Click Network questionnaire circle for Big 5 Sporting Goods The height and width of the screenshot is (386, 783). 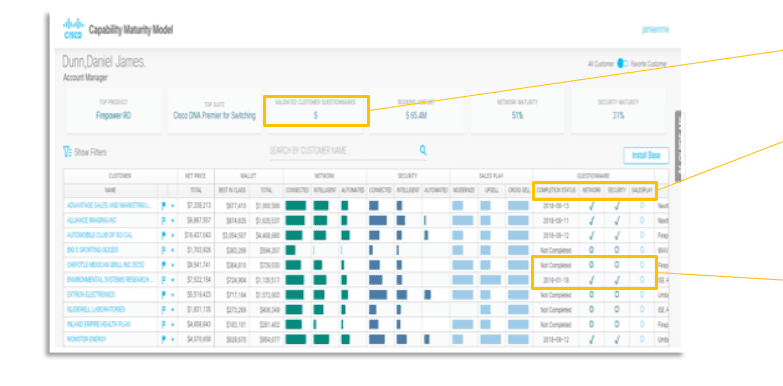tap(591, 249)
